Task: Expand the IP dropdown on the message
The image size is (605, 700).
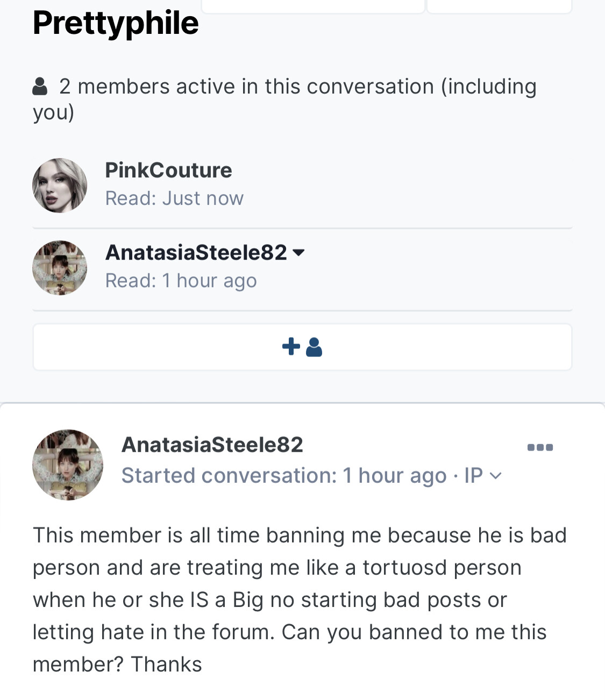Action: click(483, 476)
